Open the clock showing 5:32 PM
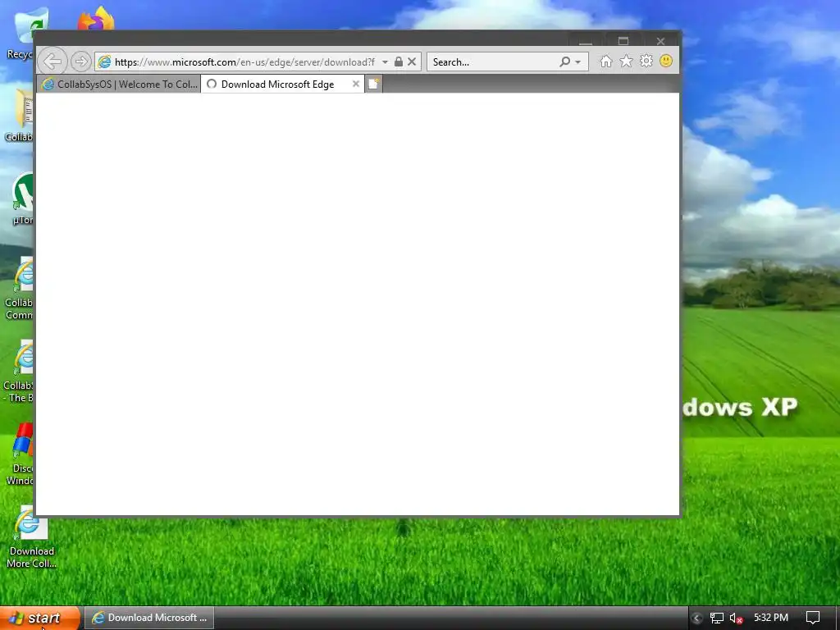Screen dimensions: 840x630 pyautogui.click(x=771, y=618)
